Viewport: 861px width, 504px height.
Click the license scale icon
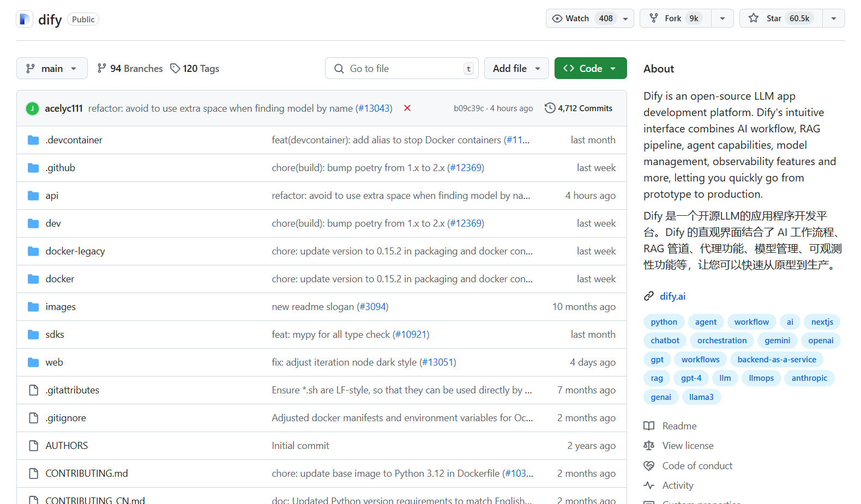(649, 446)
